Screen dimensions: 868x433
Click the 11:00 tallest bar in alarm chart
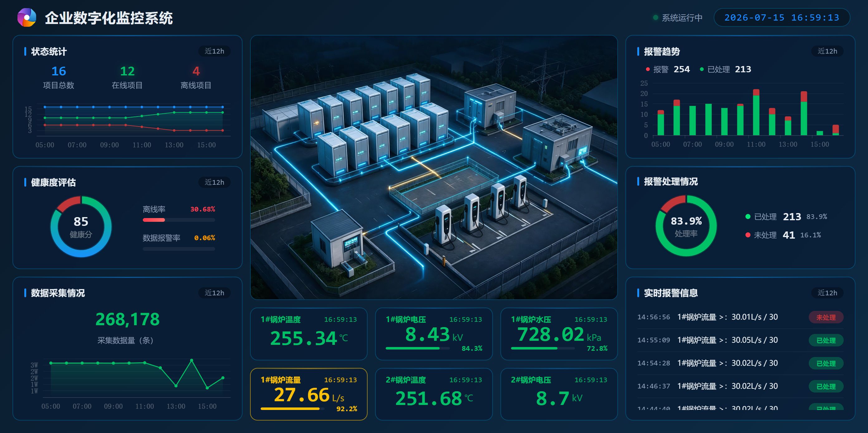pyautogui.click(x=756, y=112)
